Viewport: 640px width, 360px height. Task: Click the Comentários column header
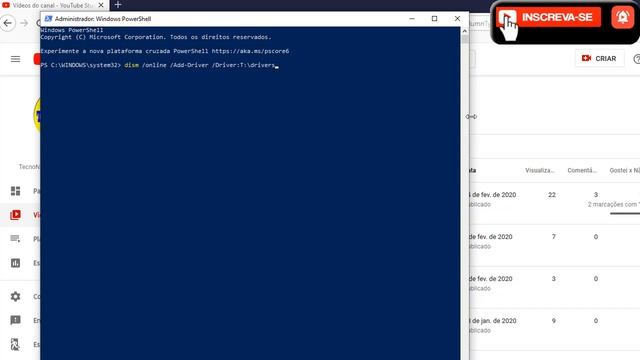582,170
